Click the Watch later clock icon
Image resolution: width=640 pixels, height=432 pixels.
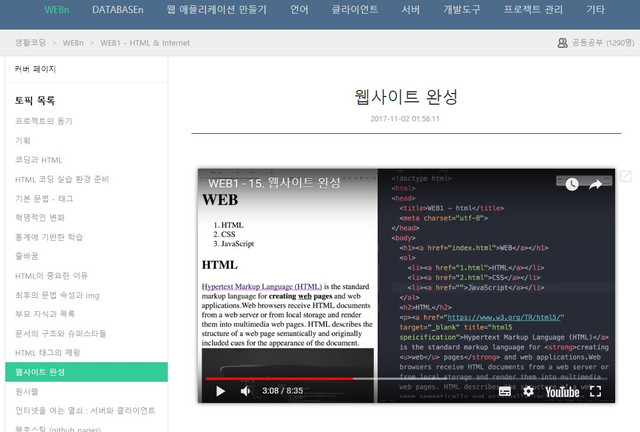(x=571, y=184)
